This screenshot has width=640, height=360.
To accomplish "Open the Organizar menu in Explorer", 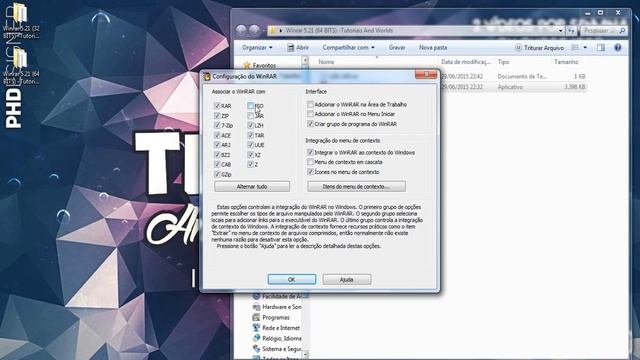I will 257,48.
